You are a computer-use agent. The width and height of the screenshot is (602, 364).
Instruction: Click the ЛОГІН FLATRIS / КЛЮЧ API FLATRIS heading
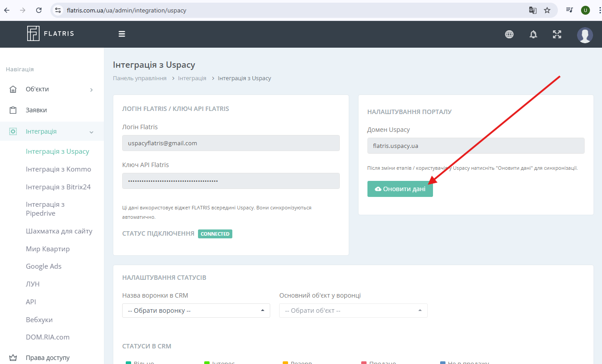176,109
